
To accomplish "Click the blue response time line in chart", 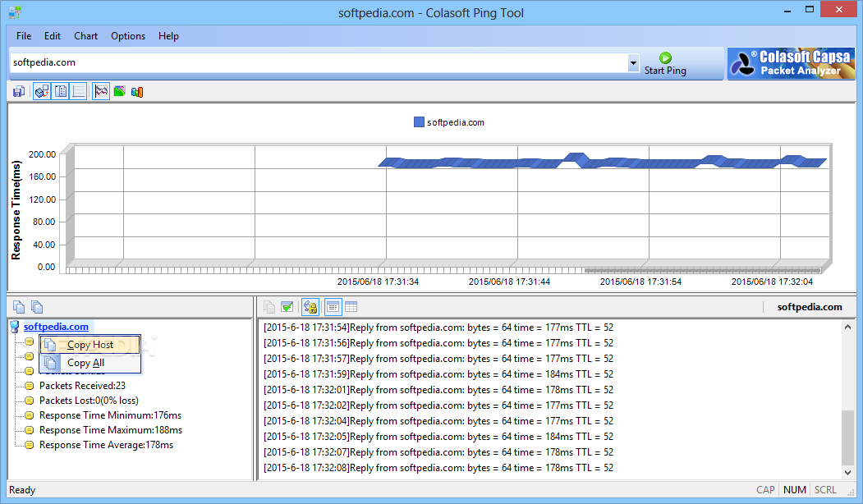I will click(602, 162).
